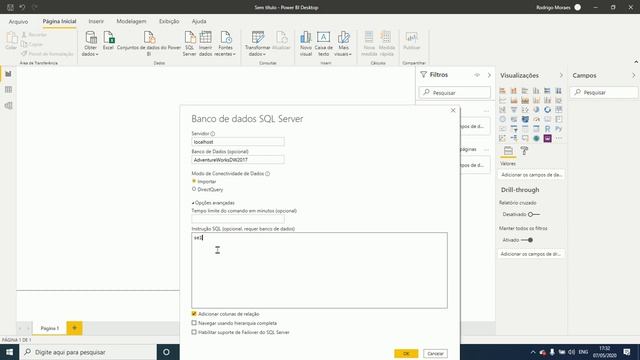Image resolution: width=640 pixels, height=360 pixels.
Task: Close the SQL Server dialog
Action: tap(453, 110)
